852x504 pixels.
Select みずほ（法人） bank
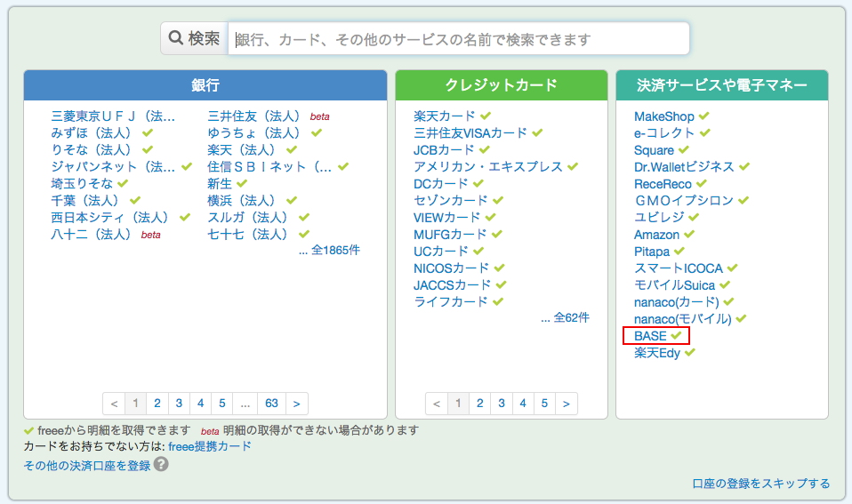pos(92,133)
